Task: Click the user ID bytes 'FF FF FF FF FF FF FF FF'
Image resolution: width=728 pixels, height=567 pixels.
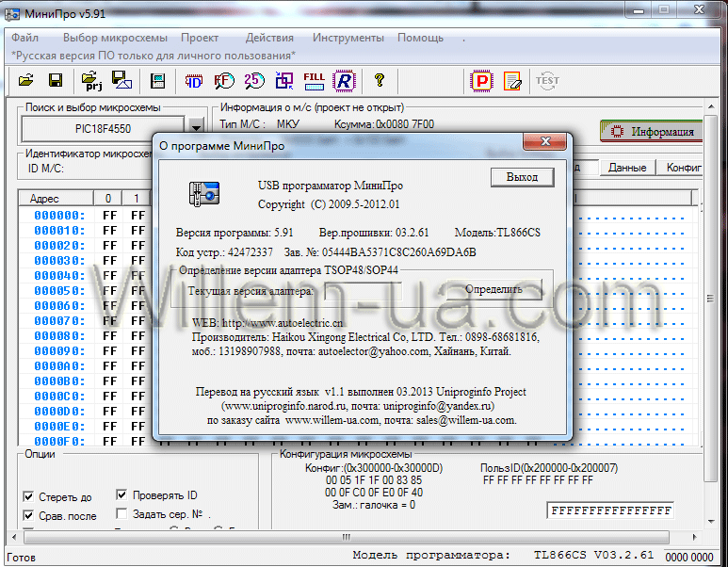Action: click(x=538, y=480)
